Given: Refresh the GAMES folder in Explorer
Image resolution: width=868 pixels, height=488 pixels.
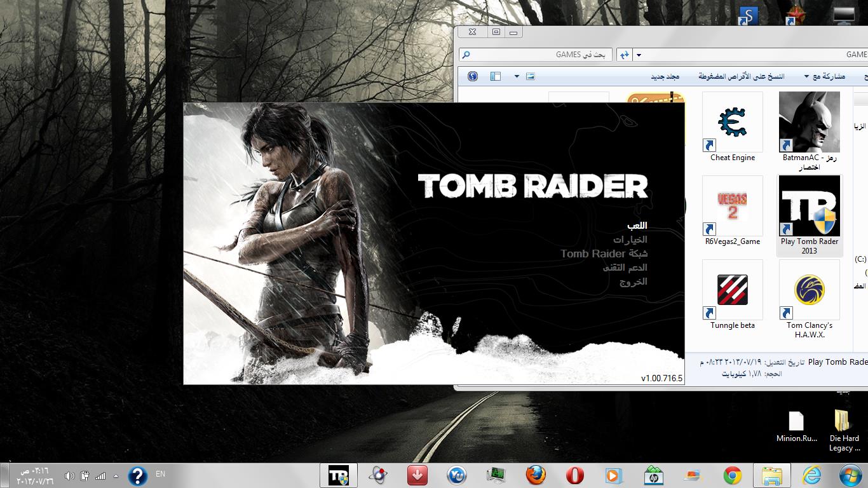Looking at the screenshot, I should pyautogui.click(x=625, y=55).
